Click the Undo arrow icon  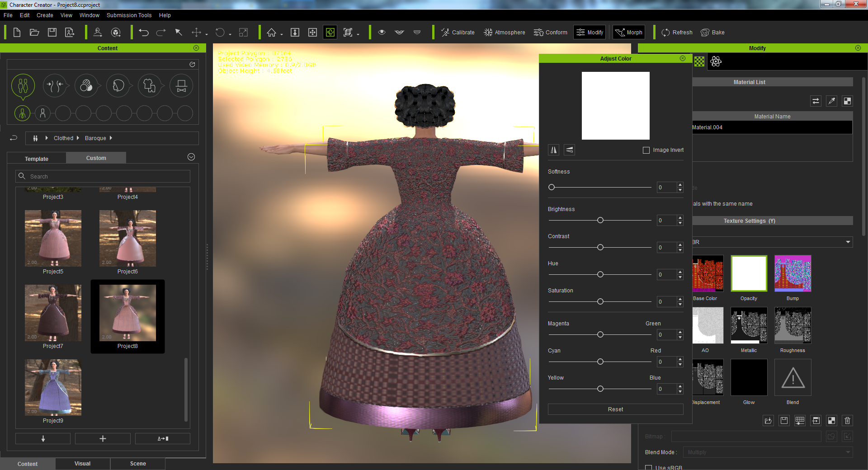tap(144, 33)
